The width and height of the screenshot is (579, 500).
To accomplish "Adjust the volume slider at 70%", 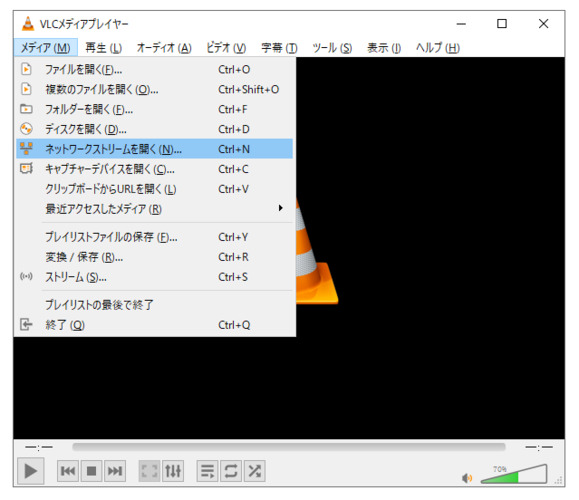I will tap(514, 475).
